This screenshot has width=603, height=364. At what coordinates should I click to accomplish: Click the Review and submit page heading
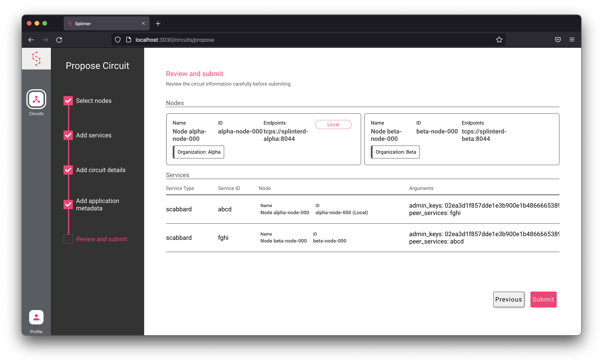point(194,74)
